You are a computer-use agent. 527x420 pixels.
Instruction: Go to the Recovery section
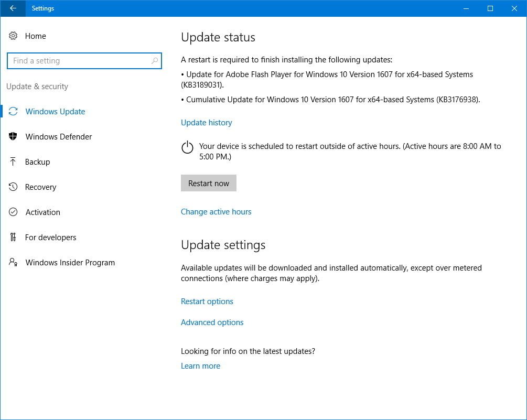point(40,187)
